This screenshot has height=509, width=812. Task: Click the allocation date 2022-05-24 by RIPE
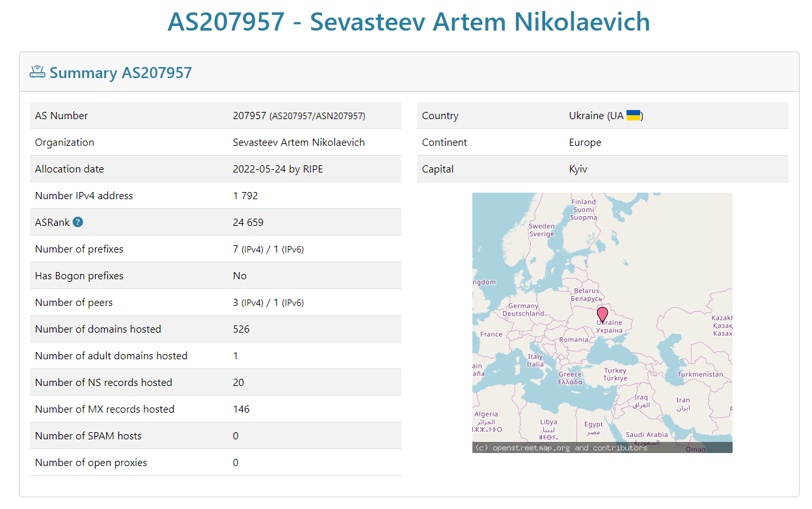point(278,169)
